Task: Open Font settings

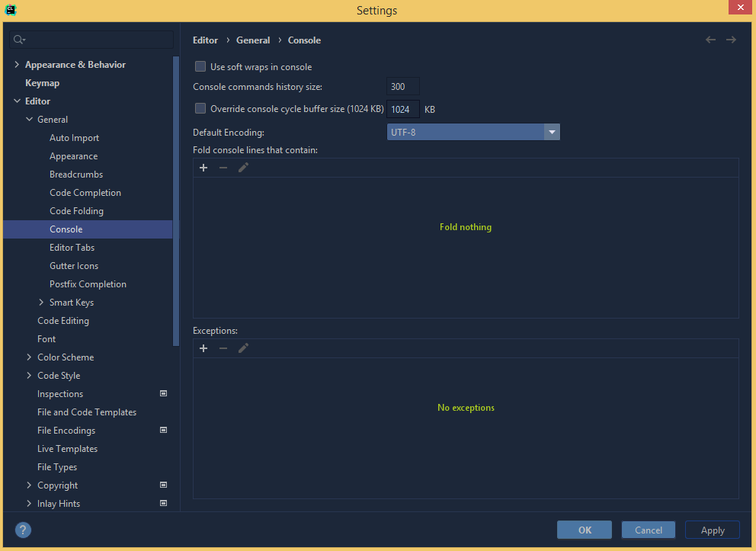Action: [46, 339]
